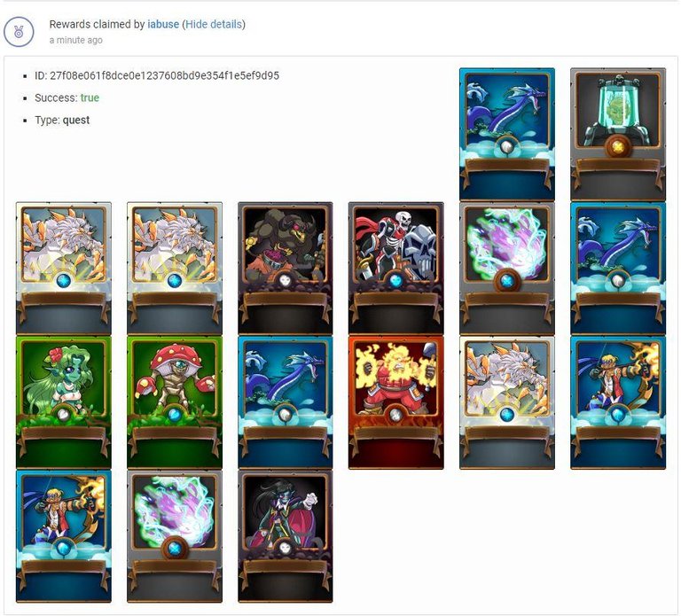Collapse rewards with Hide details
The width and height of the screenshot is (681, 616).
click(x=213, y=24)
